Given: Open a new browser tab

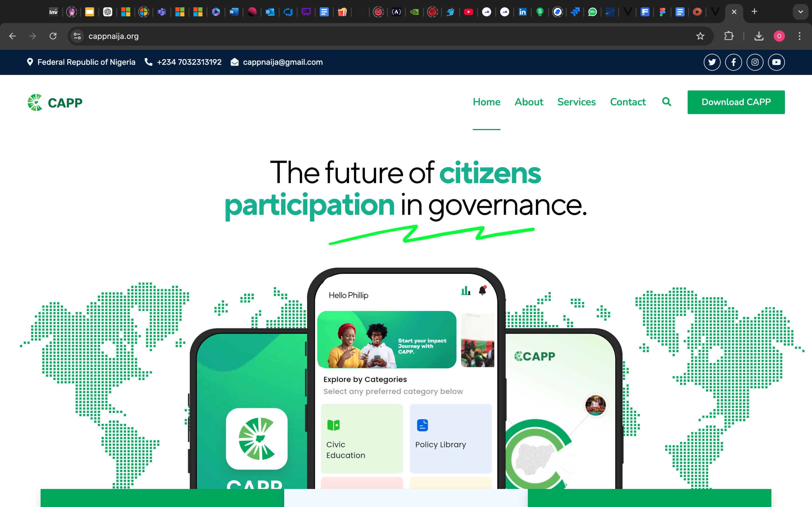Looking at the screenshot, I should coord(754,12).
